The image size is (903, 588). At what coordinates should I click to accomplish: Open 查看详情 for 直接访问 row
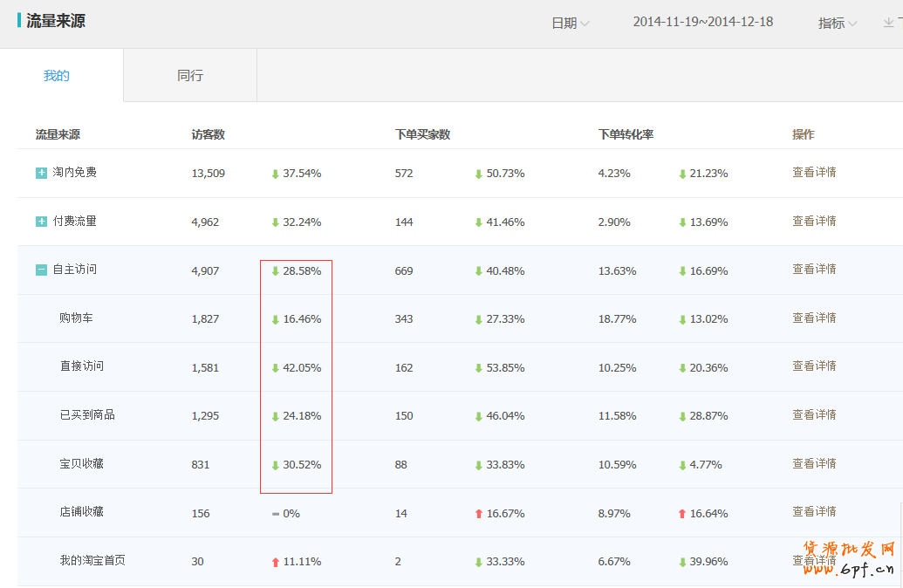tap(814, 366)
